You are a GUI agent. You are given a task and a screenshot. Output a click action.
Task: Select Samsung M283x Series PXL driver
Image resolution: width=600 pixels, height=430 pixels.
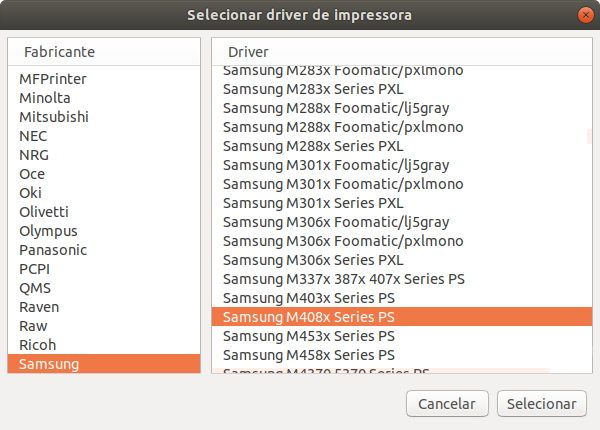pos(313,89)
